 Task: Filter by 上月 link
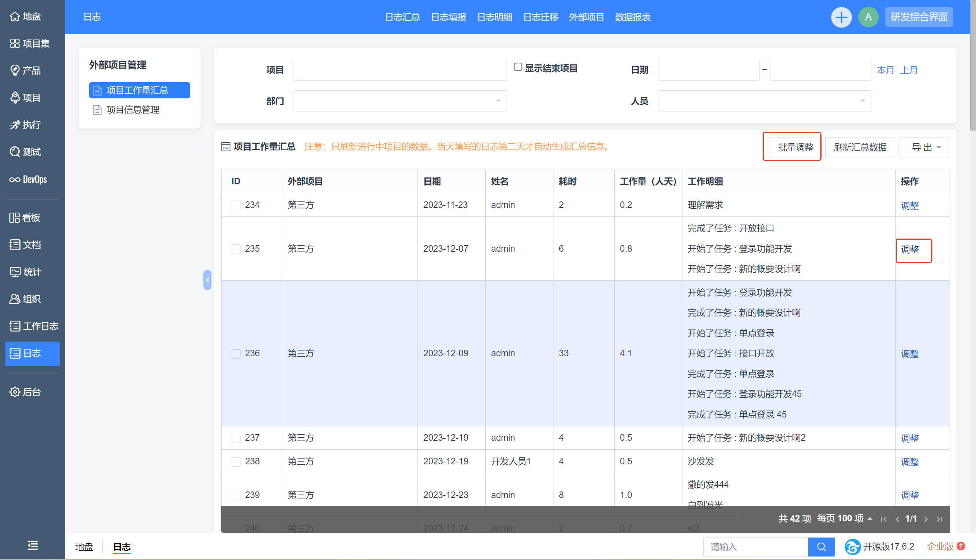click(x=909, y=70)
